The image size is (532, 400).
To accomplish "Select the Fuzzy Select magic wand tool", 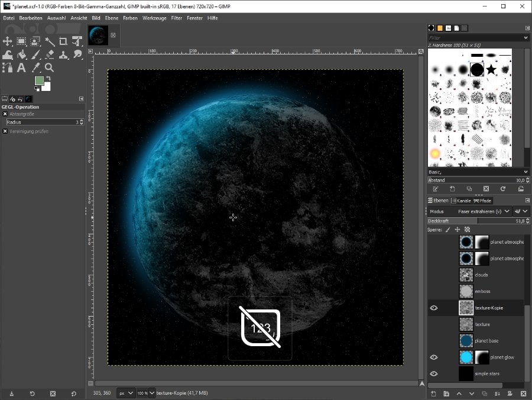I will pyautogui.click(x=49, y=41).
